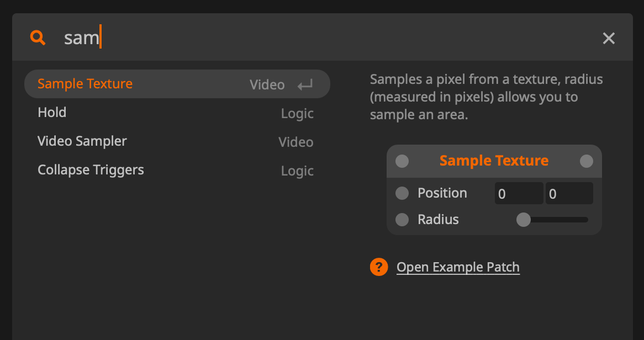Click the orange search magnifier icon
The width and height of the screenshot is (644, 340).
38,38
